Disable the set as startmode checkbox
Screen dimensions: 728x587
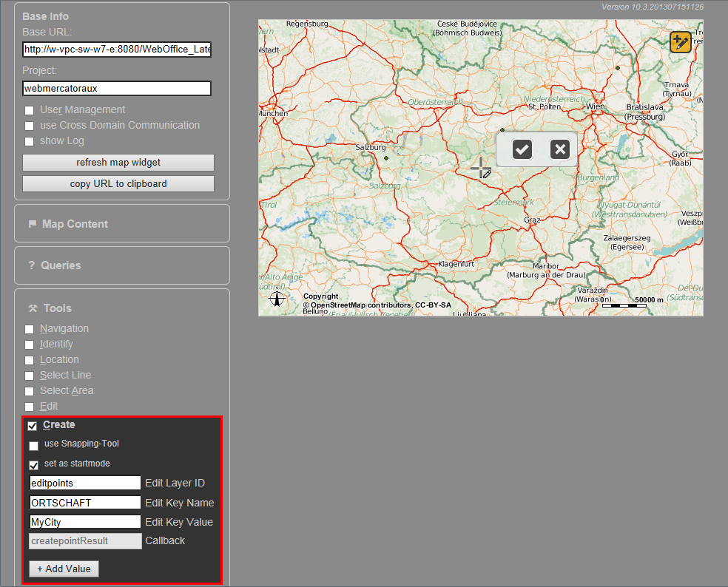[33, 465]
